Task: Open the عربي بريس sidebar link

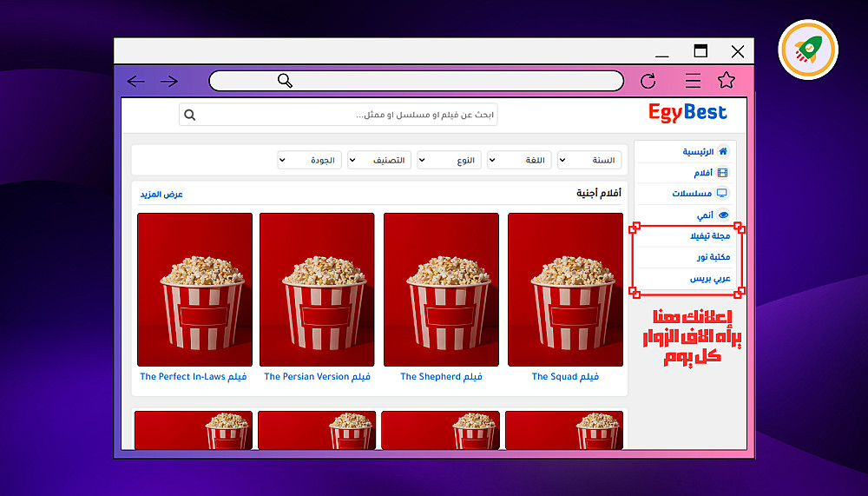Action: coord(710,278)
